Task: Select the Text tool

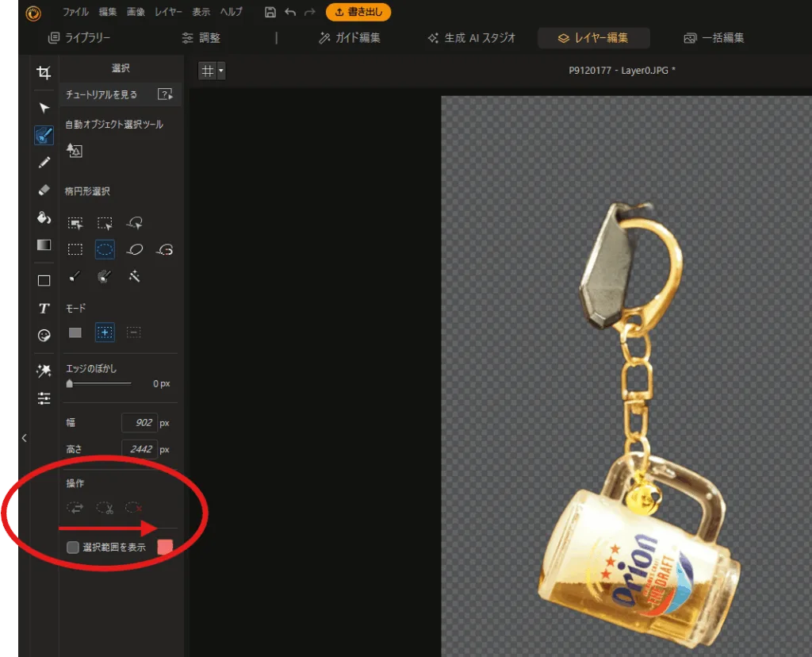Action: pyautogui.click(x=44, y=309)
